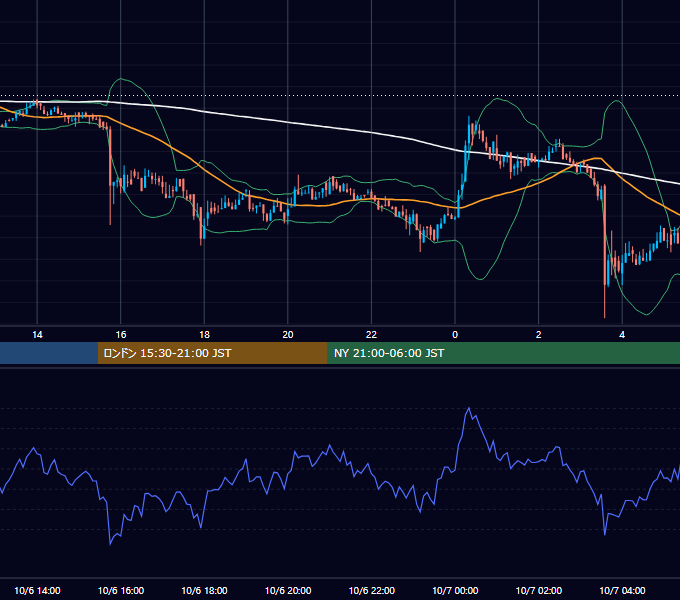Click the 10/6 16:00 time label
The height and width of the screenshot is (600, 680).
pos(121,590)
